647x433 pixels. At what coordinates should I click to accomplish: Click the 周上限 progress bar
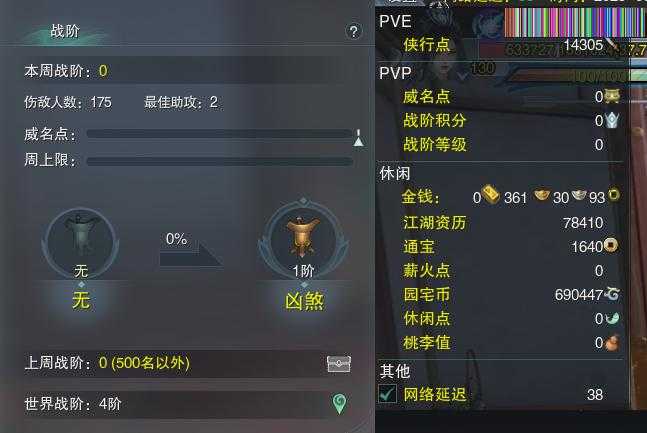point(220,161)
